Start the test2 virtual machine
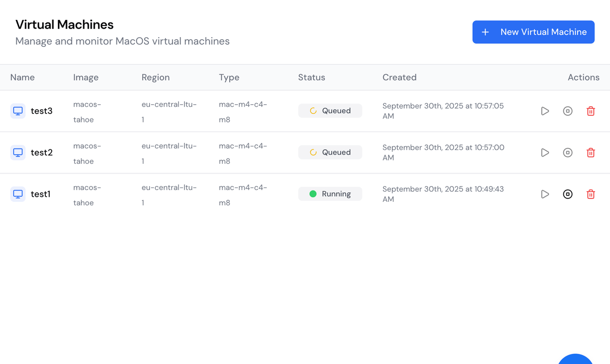Viewport: 610px width, 364px height. click(545, 152)
